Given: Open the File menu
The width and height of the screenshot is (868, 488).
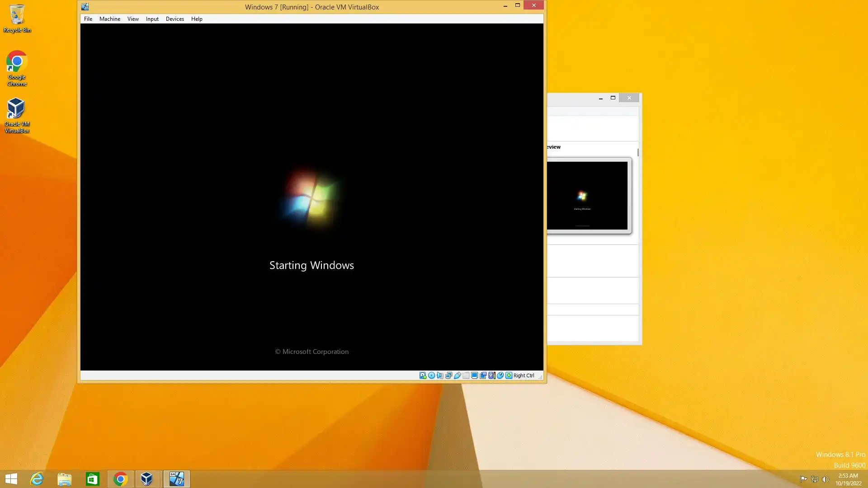Looking at the screenshot, I should (x=88, y=19).
